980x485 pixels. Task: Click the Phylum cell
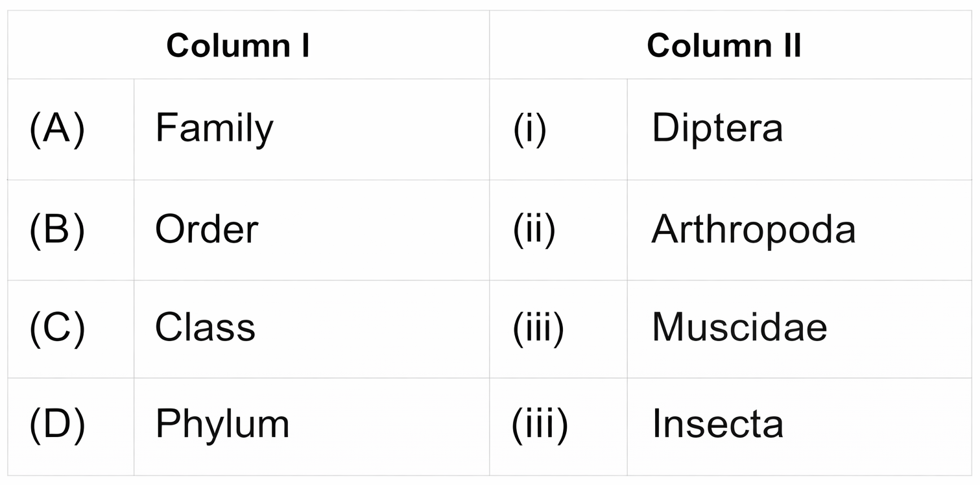click(222, 424)
